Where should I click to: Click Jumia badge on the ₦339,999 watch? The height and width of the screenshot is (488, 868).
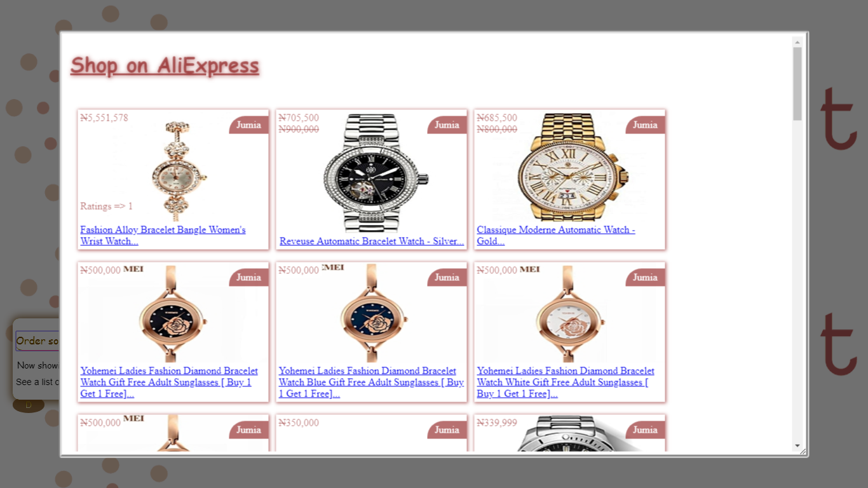tap(645, 430)
